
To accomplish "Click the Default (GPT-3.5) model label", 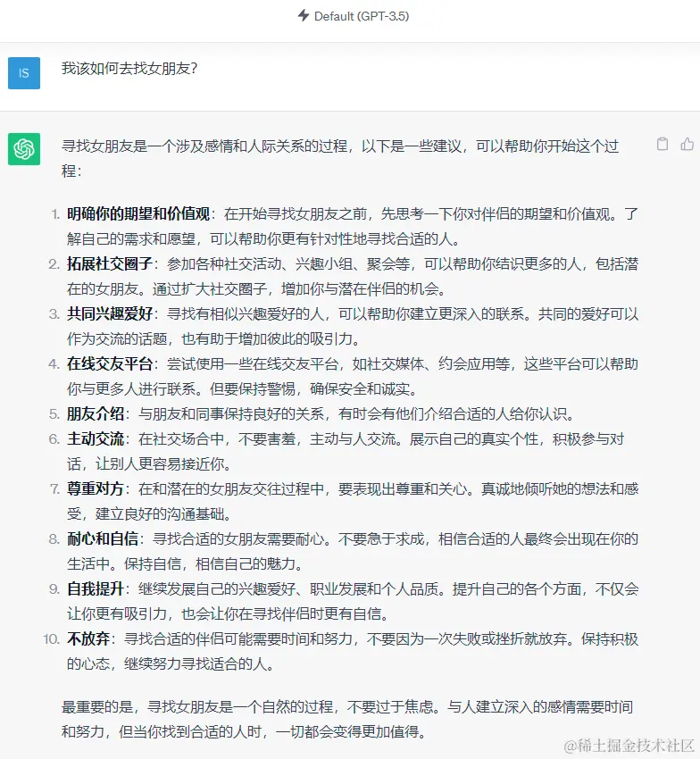I will (362, 16).
